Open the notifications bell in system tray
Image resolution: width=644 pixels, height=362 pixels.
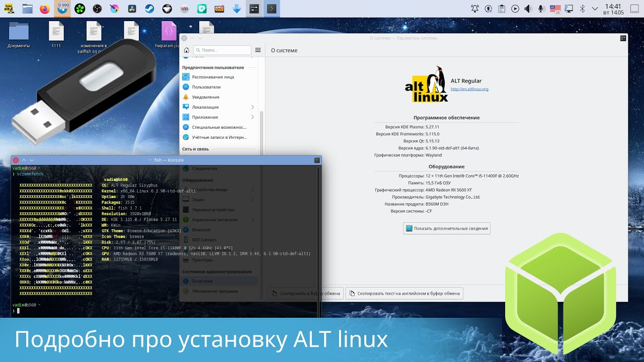(x=475, y=9)
